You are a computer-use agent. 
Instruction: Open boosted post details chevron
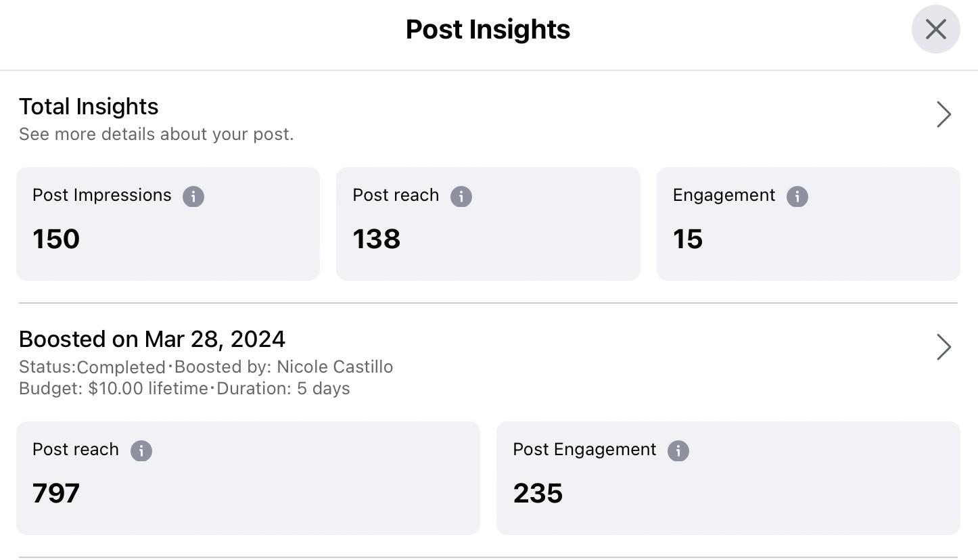tap(944, 347)
